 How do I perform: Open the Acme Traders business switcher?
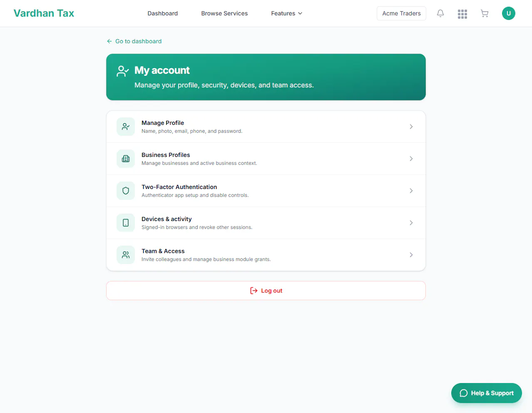401,13
